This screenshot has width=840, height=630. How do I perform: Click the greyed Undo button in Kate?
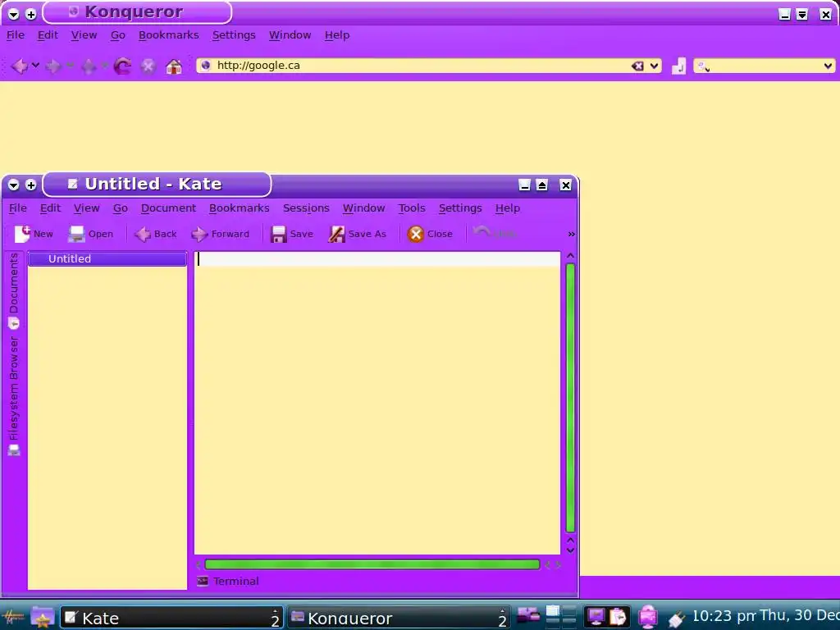pos(495,234)
